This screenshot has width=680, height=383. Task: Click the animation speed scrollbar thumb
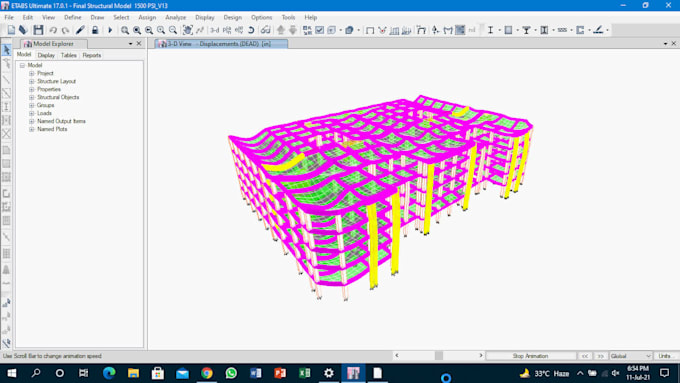click(439, 356)
